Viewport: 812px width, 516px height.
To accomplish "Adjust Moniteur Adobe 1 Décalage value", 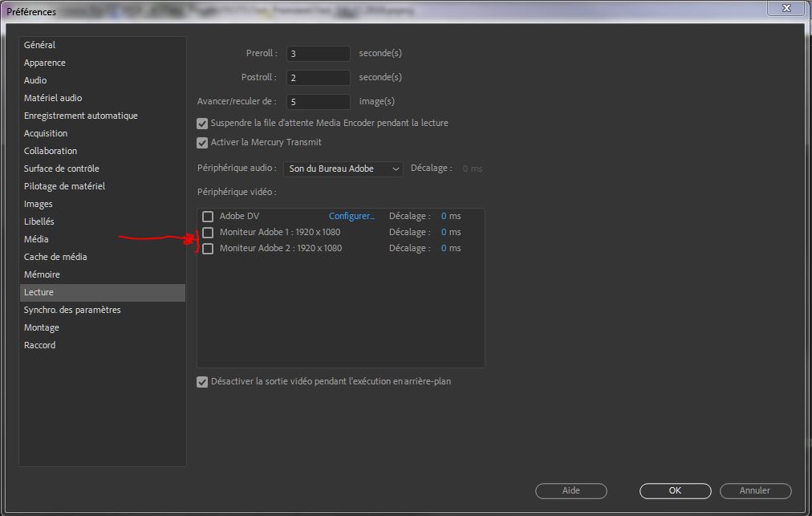I will (x=444, y=232).
